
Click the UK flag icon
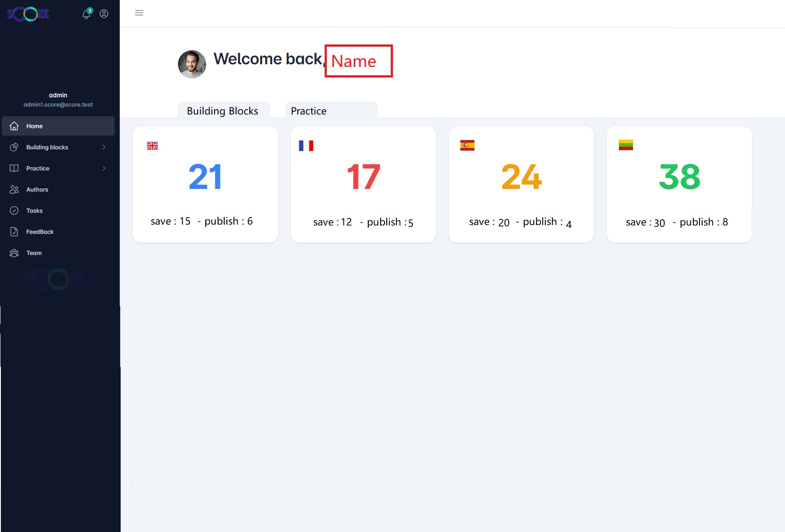click(x=152, y=146)
